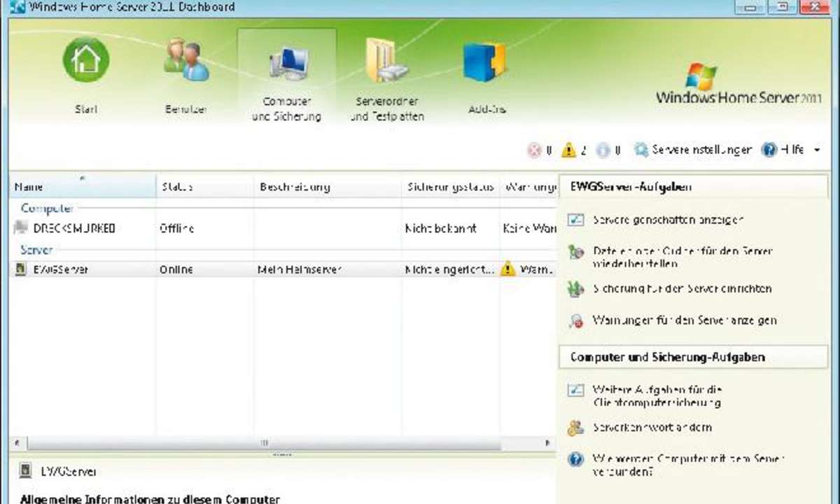The width and height of the screenshot is (840, 504).
Task: Click EWGServer-Aufgaben section header
Action: (693, 187)
